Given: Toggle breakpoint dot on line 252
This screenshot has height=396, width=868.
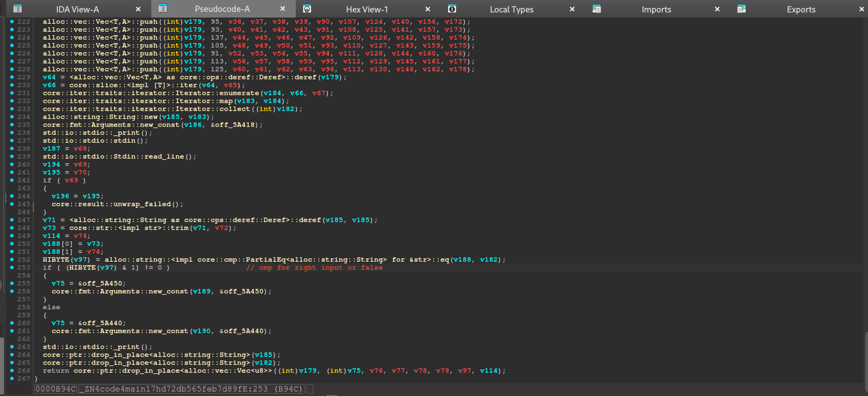Looking at the screenshot, I should coord(12,259).
